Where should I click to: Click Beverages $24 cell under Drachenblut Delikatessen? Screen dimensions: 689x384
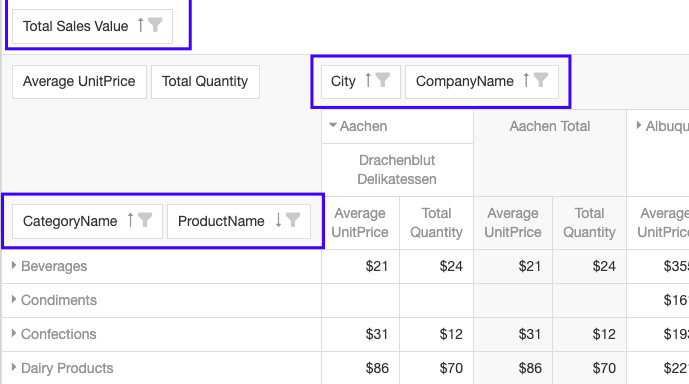[x=436, y=266]
